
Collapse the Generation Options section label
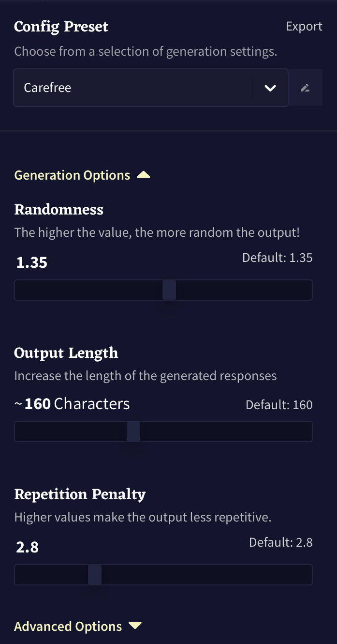click(x=72, y=175)
